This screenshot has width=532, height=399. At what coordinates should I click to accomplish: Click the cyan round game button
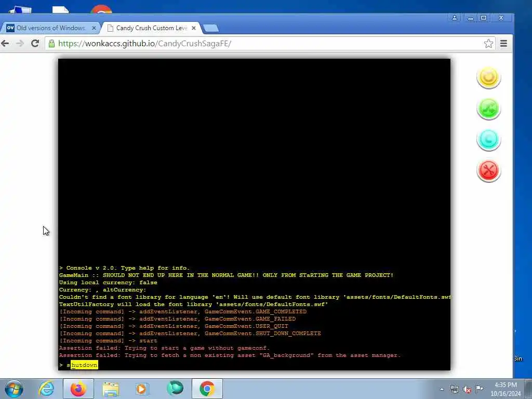[488, 139]
